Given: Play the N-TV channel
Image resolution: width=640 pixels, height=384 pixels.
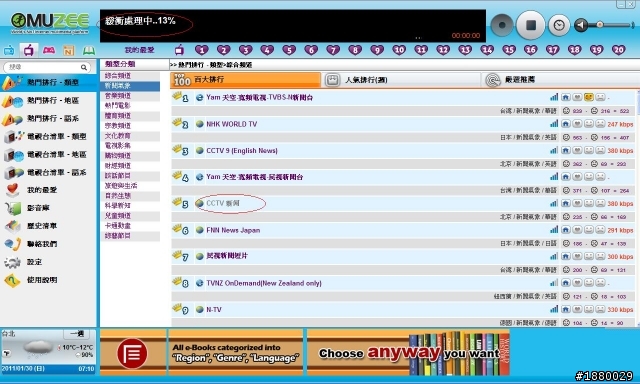Looking at the screenshot, I should (214, 310).
